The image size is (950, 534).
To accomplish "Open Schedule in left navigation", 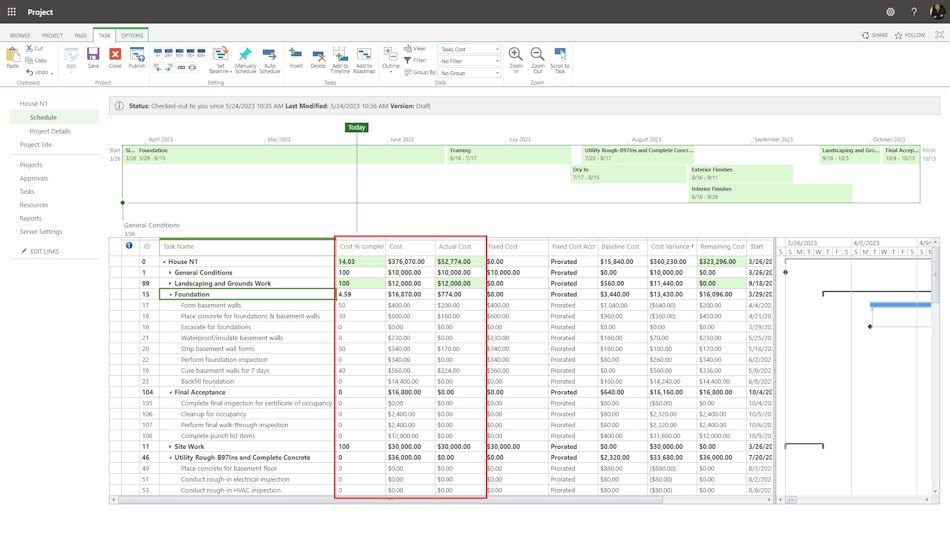I will [x=43, y=117].
